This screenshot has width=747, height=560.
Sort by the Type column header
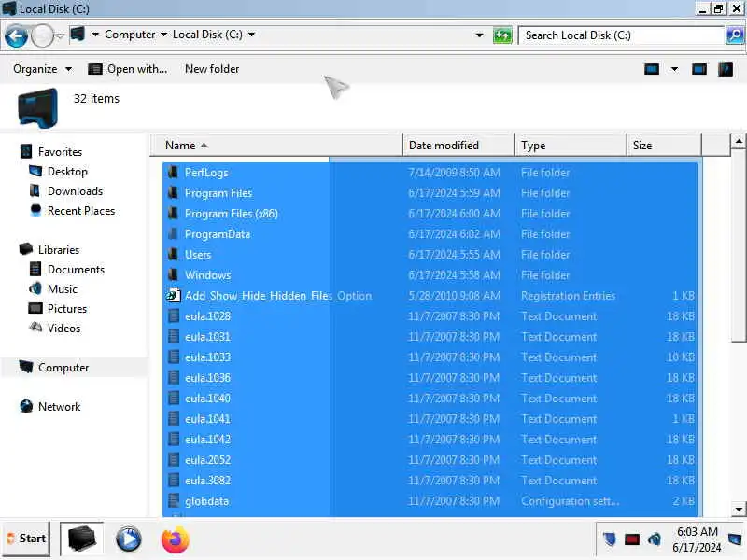[x=571, y=146]
